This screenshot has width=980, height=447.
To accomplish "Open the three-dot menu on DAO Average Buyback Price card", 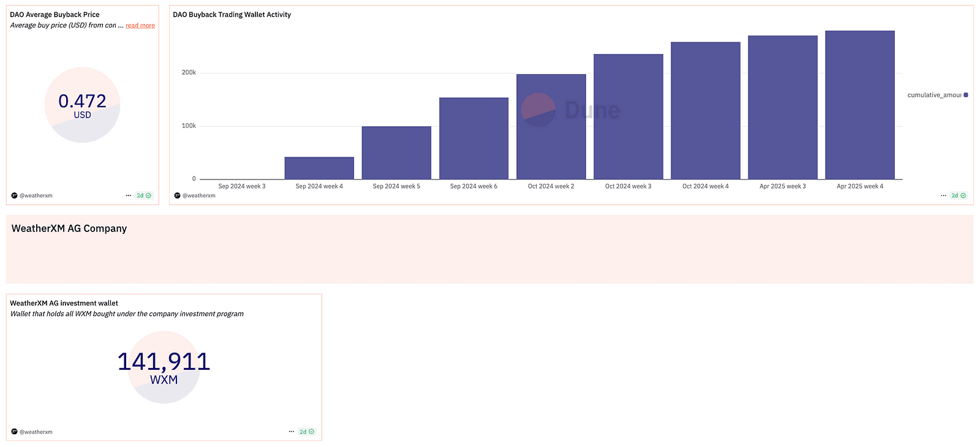I will 129,196.
